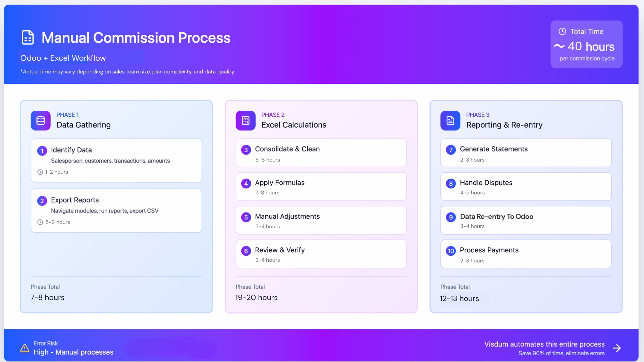This screenshot has height=362, width=644.
Task: Click the clock icon under Identify Data
Action: 40,172
